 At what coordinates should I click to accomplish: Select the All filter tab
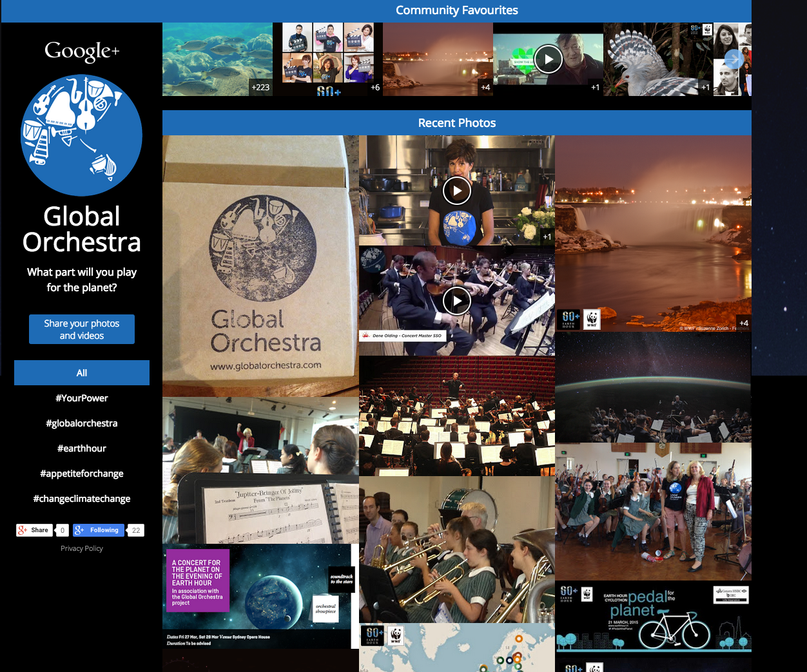82,373
